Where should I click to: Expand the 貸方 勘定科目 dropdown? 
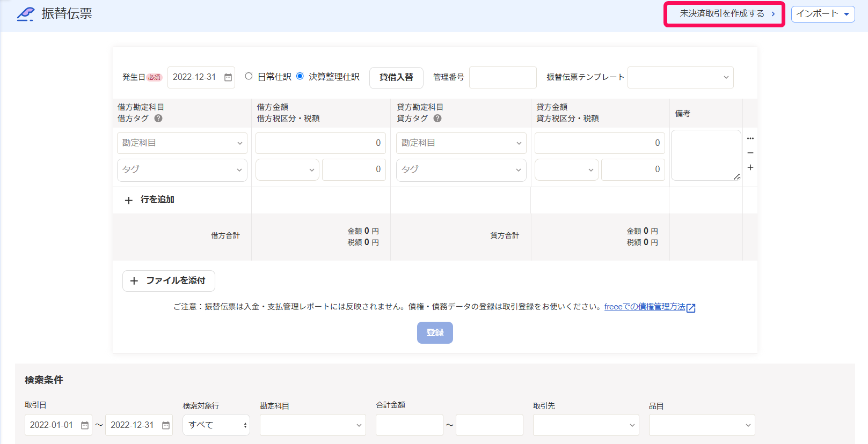coord(461,143)
